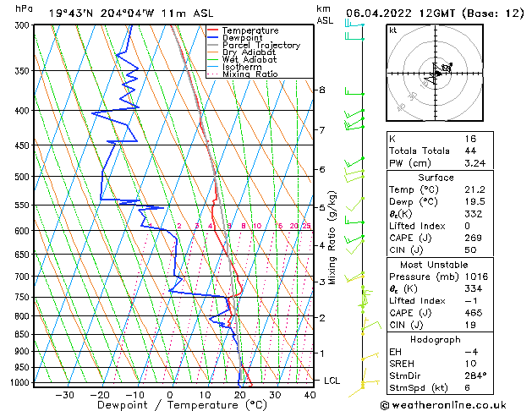Image resolution: width=532 pixels, height=411 pixels.
Task: Click the PW (cm) value 3.24
Action: [474, 163]
